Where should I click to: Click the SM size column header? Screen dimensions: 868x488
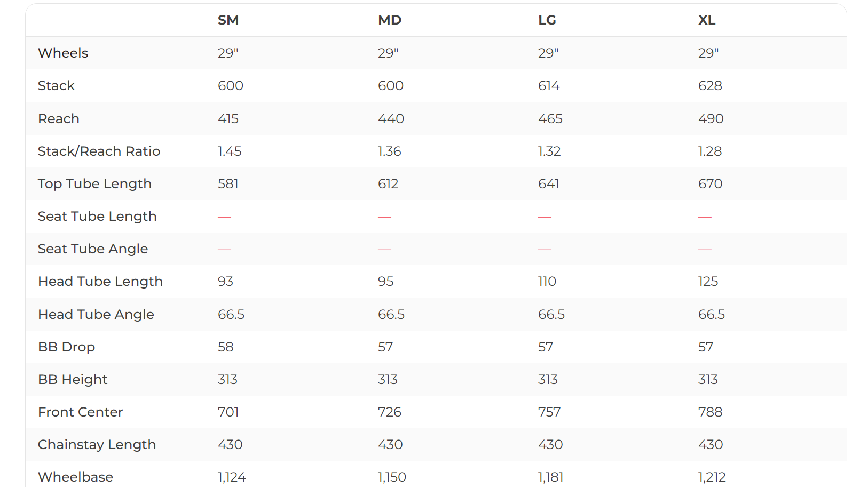pos(228,20)
